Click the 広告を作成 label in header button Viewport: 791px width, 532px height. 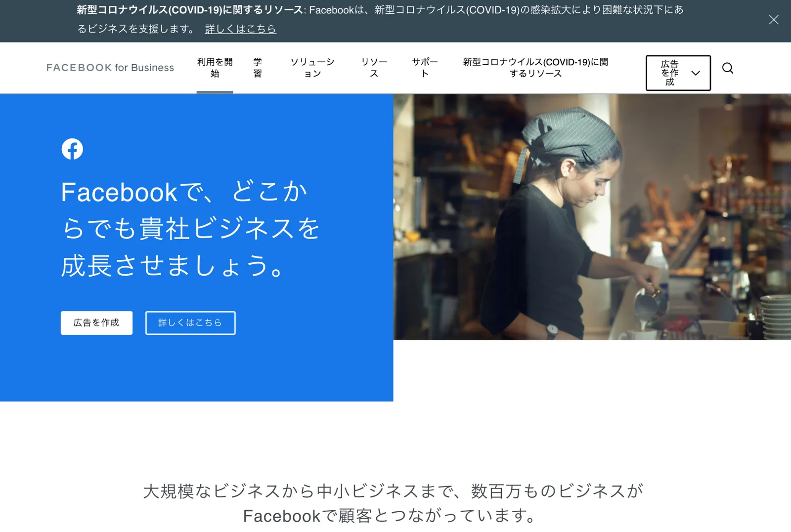670,73
